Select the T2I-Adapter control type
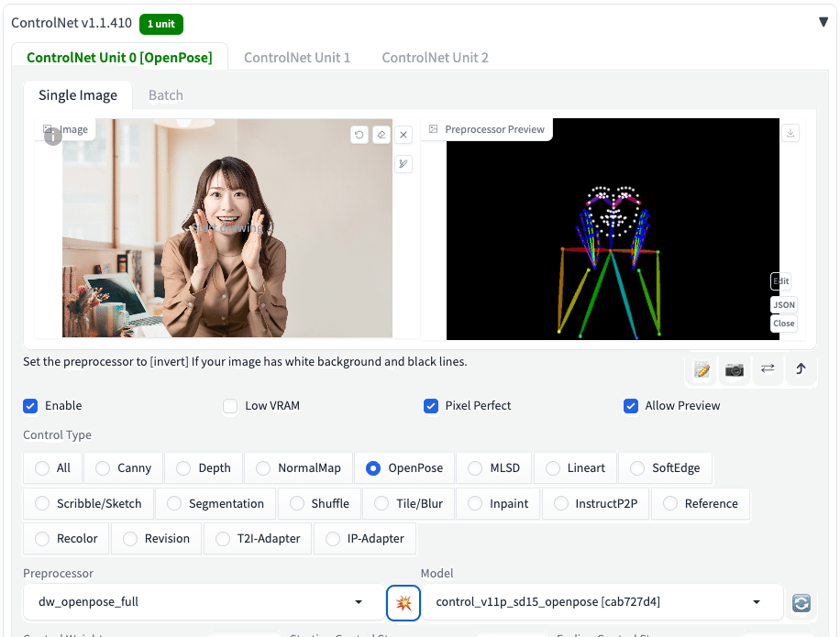The image size is (840, 637). coord(258,539)
